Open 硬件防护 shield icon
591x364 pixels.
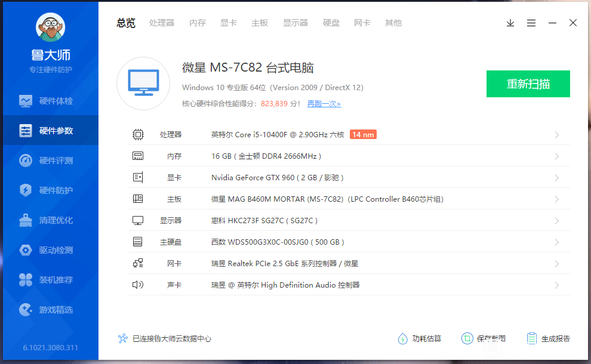coord(26,190)
